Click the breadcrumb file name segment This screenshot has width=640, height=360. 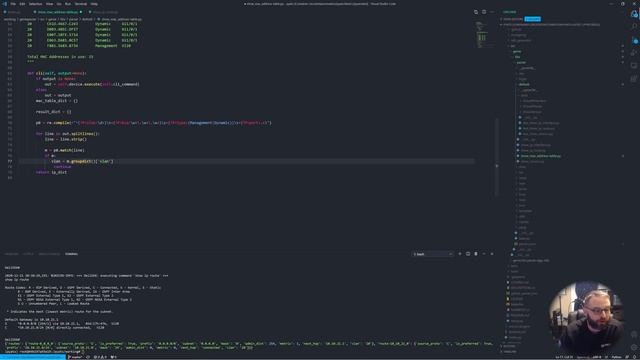pos(121,19)
